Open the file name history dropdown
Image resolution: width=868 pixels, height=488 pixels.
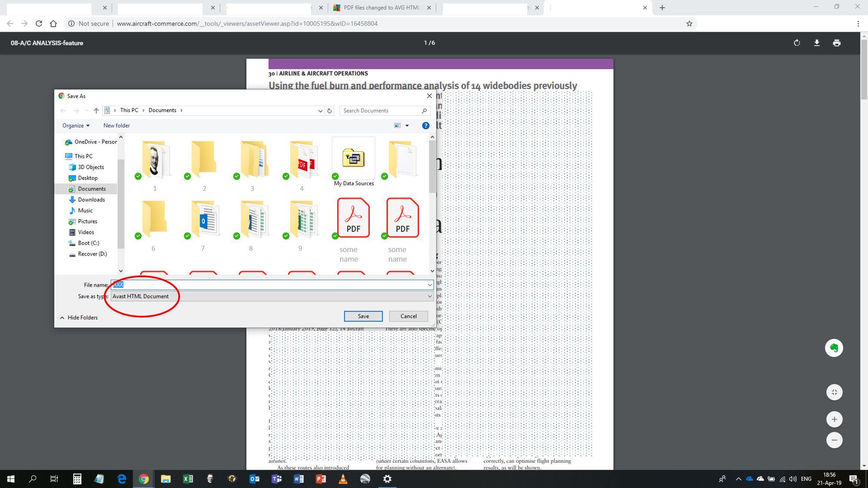[x=429, y=285]
